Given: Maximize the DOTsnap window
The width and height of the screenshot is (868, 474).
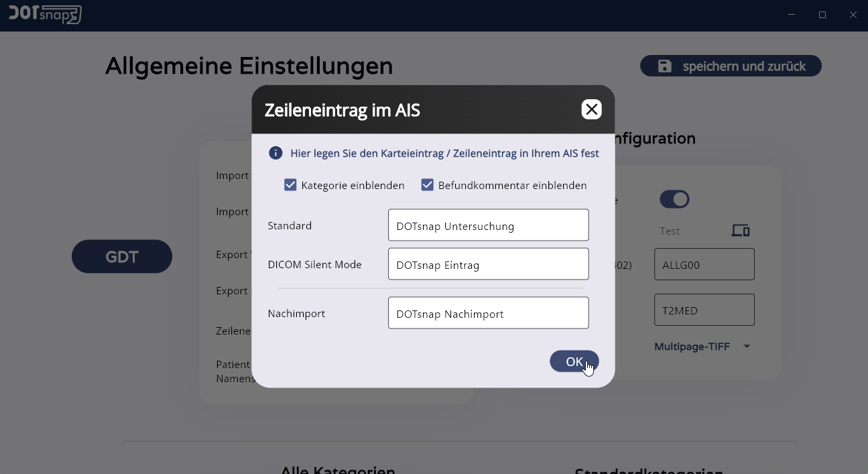Looking at the screenshot, I should (x=822, y=15).
